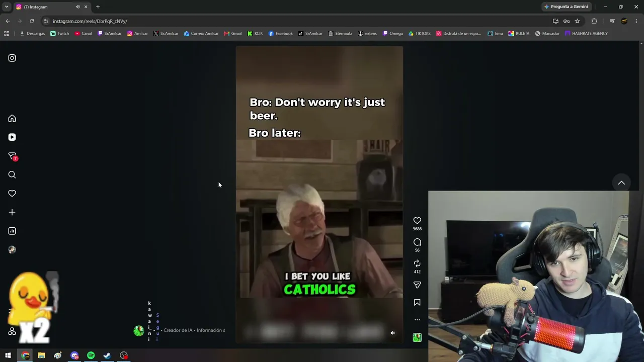Open the Marcador bookmark

click(x=547, y=34)
